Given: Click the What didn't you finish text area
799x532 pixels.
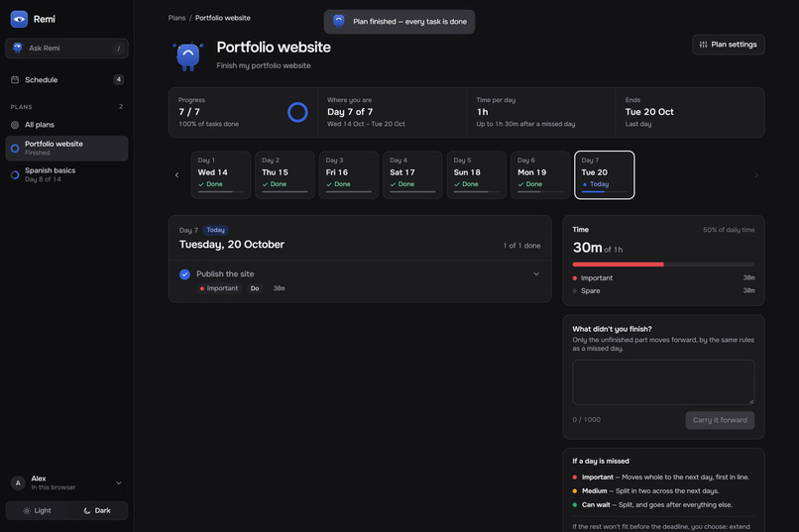Looking at the screenshot, I should point(663,382).
